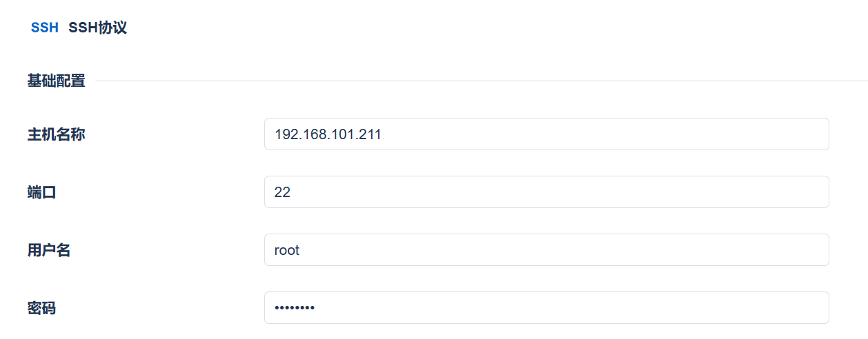Screen dimensions: 868x339
Task: Click the blank area of the password field
Action: (573, 307)
